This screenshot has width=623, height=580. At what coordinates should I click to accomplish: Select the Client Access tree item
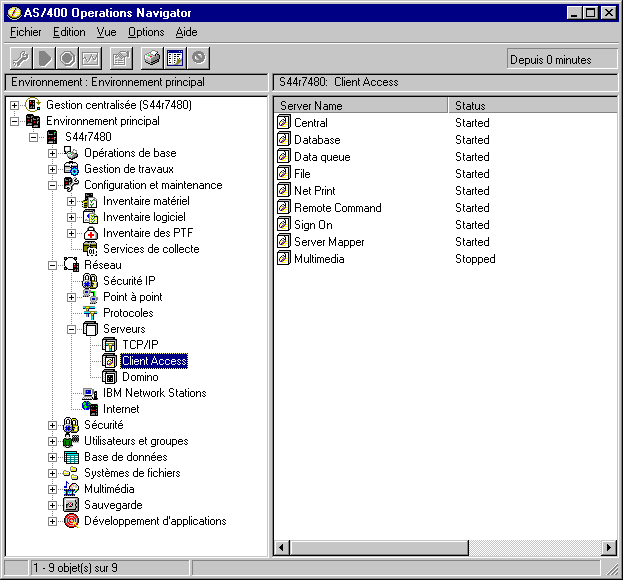click(154, 361)
